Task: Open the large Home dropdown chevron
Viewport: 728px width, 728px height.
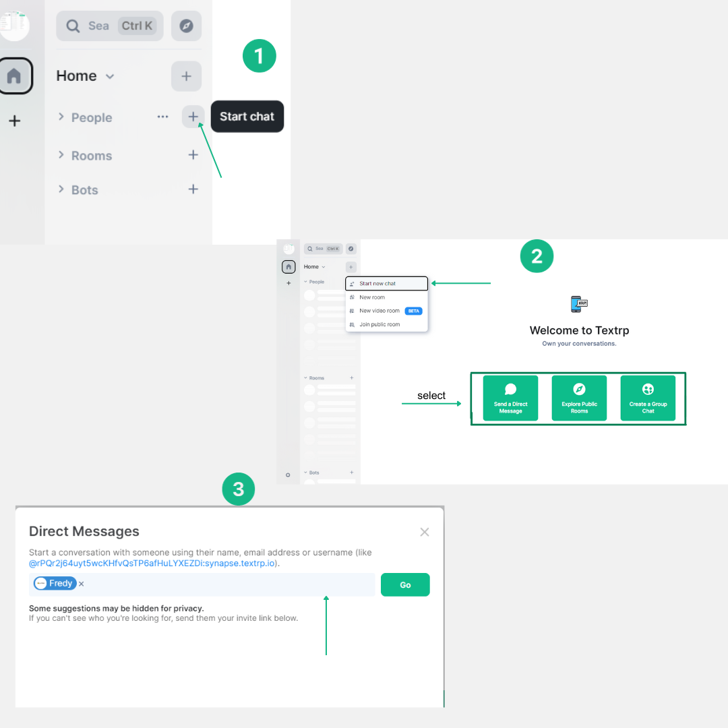Action: click(x=110, y=76)
